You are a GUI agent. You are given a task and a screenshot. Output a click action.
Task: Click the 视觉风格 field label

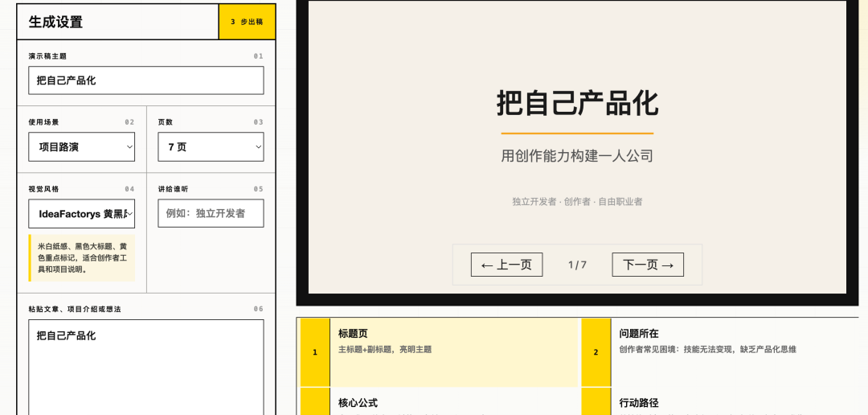pyautogui.click(x=43, y=189)
